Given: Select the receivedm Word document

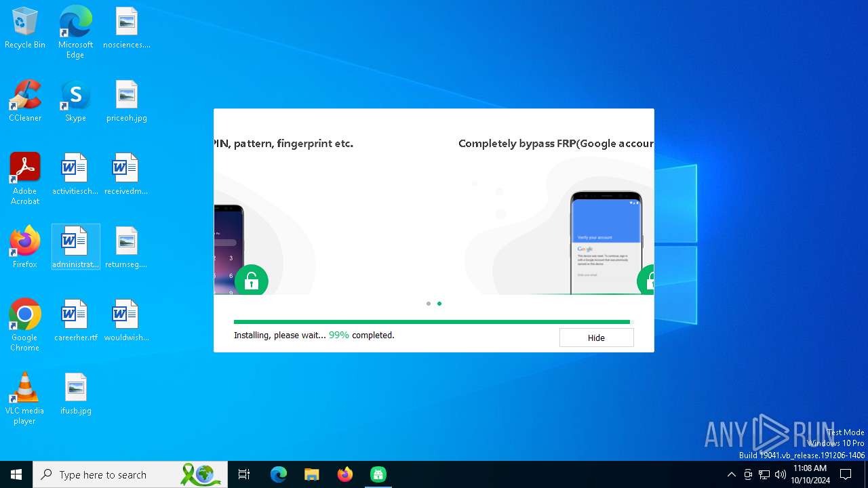Looking at the screenshot, I should [126, 175].
